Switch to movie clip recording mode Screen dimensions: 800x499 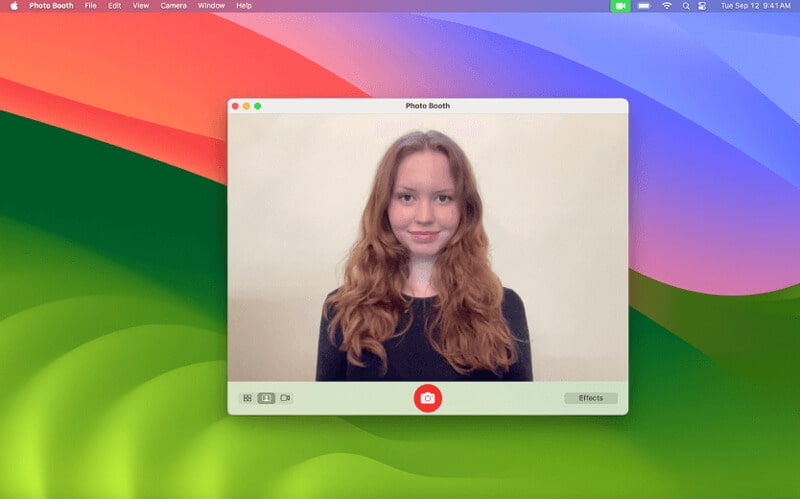285,398
